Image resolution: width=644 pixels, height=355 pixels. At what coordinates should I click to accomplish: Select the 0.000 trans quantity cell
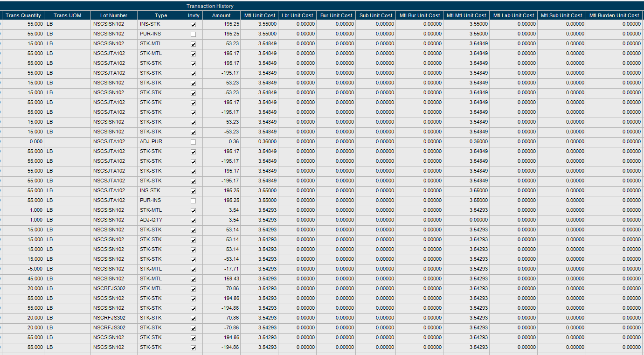(x=23, y=142)
